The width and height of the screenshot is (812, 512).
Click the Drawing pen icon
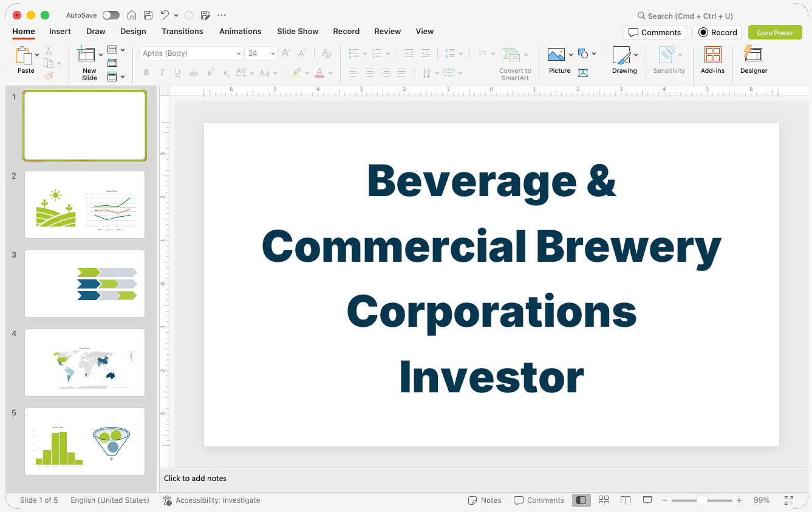621,55
